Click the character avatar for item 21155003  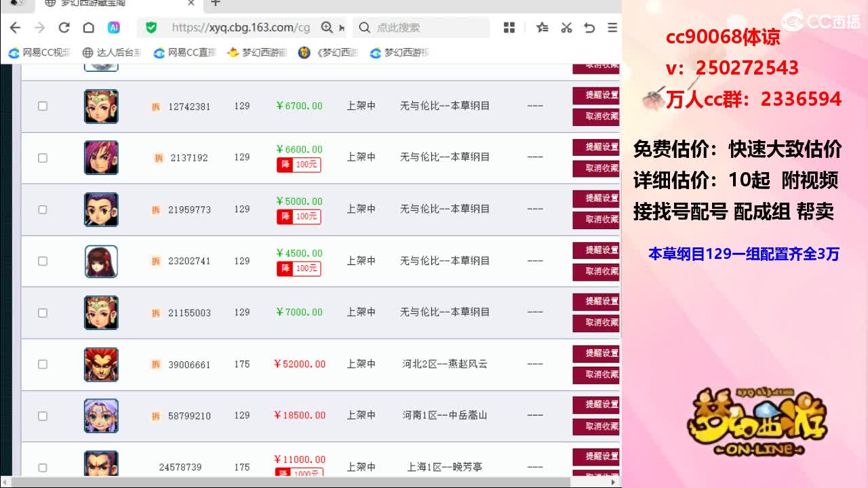pos(101,313)
